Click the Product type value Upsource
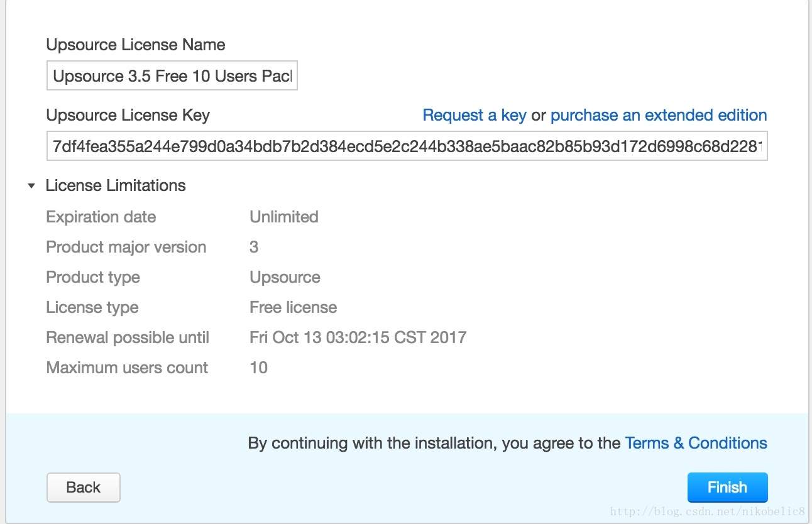The image size is (812, 524). 285,277
